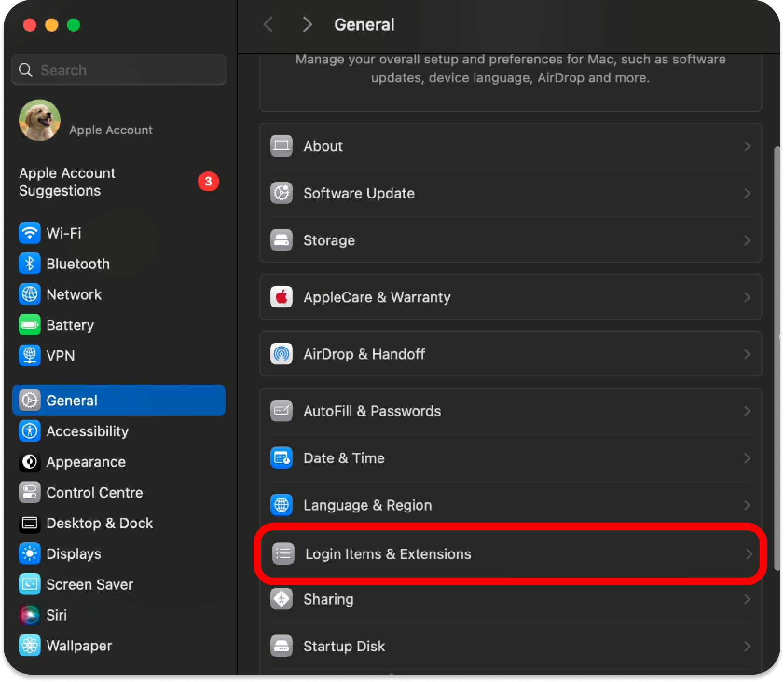Click the Date & Time calendar icon

click(x=282, y=458)
